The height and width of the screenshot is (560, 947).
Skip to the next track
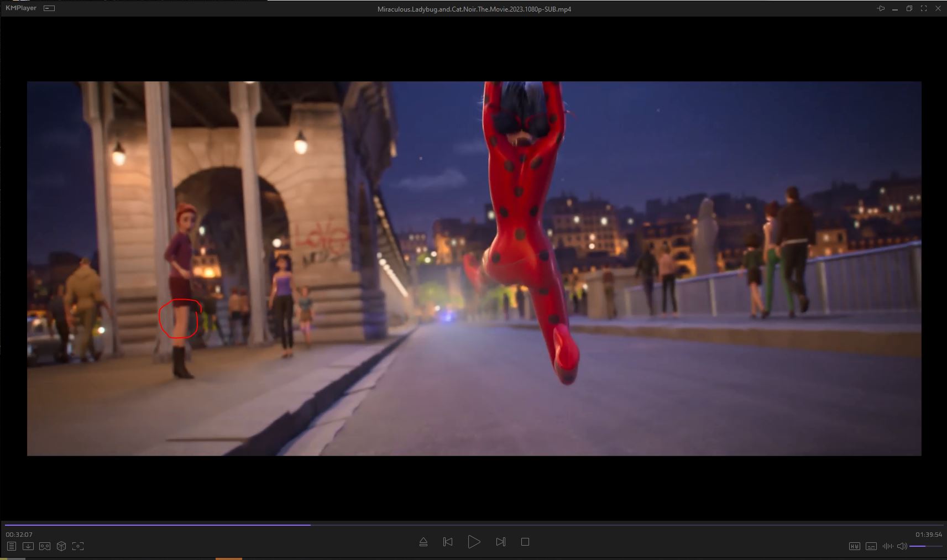[500, 542]
